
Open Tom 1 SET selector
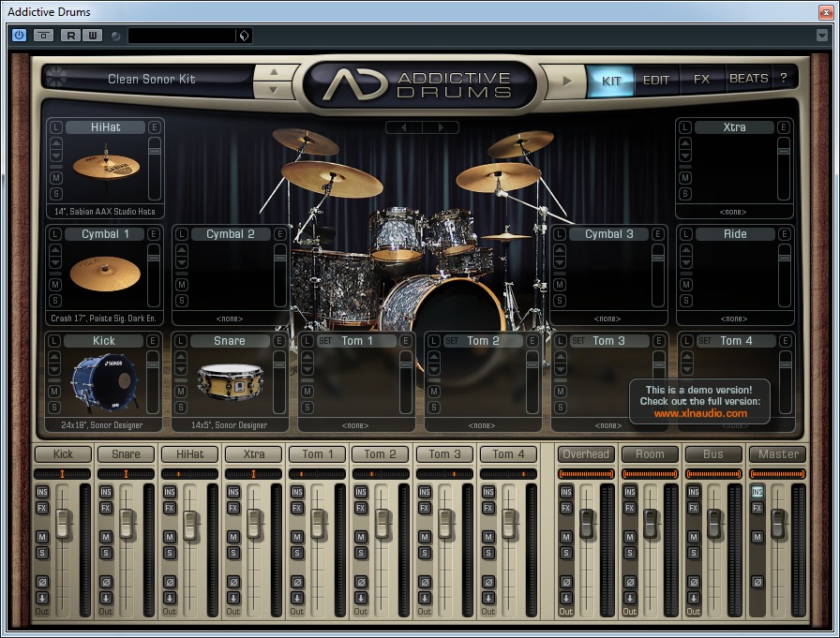[325, 341]
